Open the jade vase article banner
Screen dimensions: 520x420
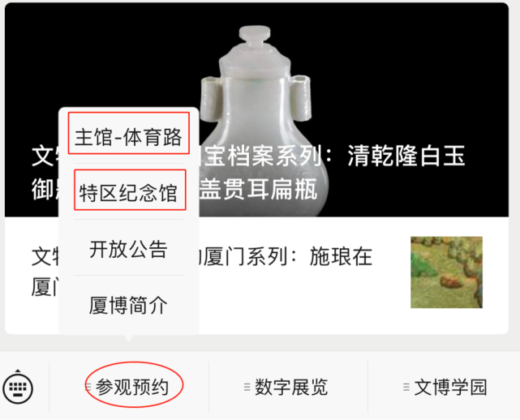coord(256,109)
